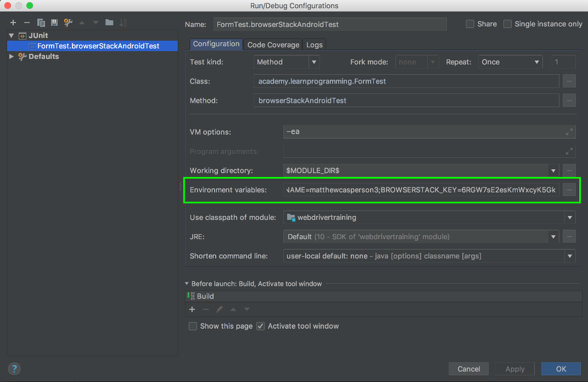
Task: Check the Show this page option
Action: click(x=193, y=326)
